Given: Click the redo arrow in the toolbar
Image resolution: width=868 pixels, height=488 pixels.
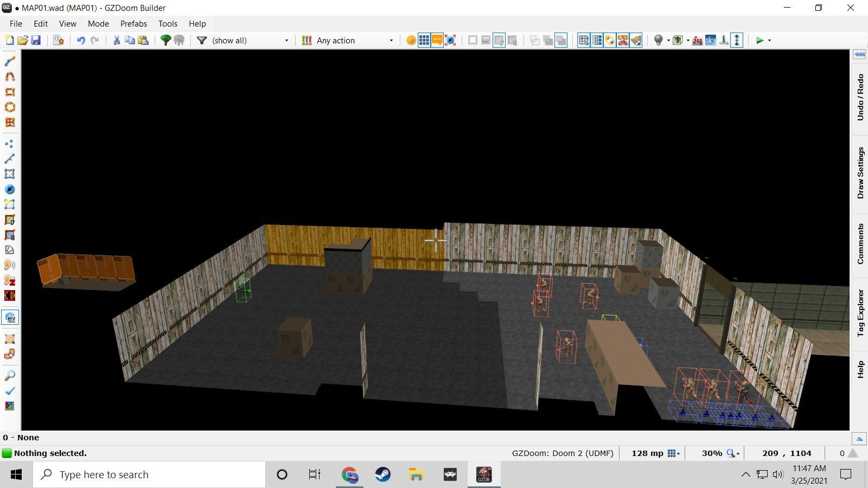Looking at the screenshot, I should pos(94,40).
